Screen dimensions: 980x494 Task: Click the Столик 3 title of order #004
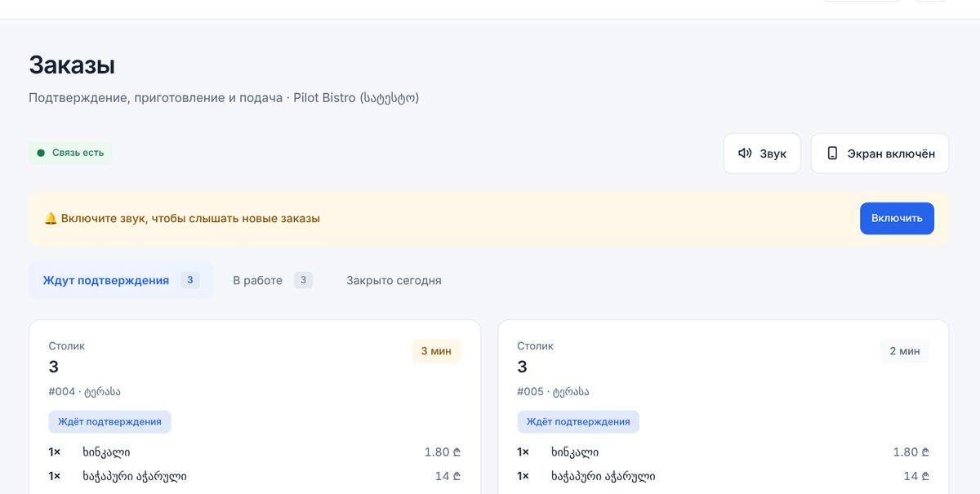pos(66,358)
